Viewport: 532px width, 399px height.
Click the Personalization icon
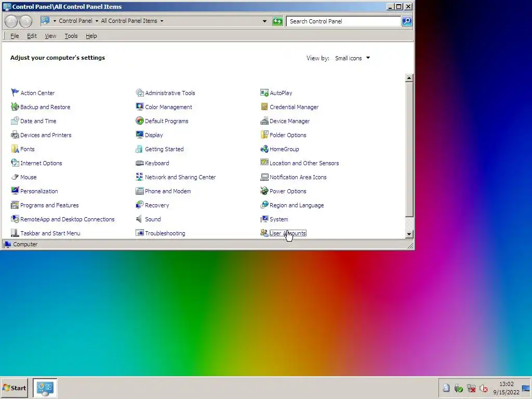[15, 191]
